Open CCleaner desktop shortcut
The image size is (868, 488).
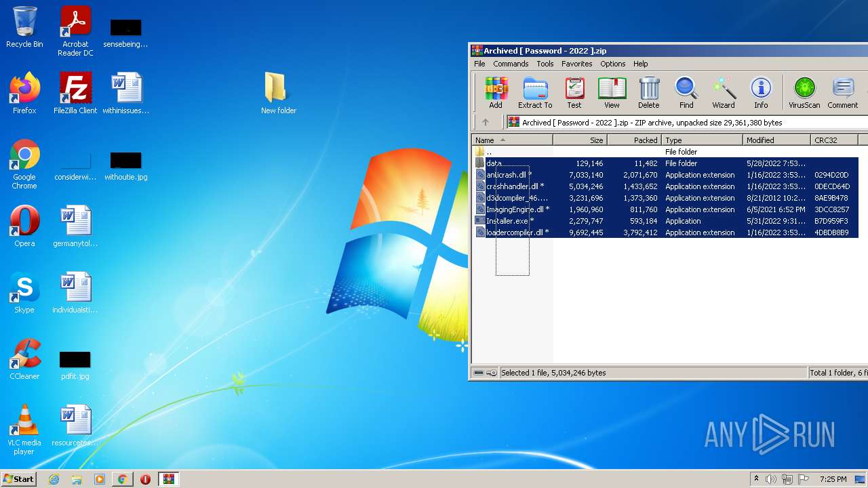[24, 359]
